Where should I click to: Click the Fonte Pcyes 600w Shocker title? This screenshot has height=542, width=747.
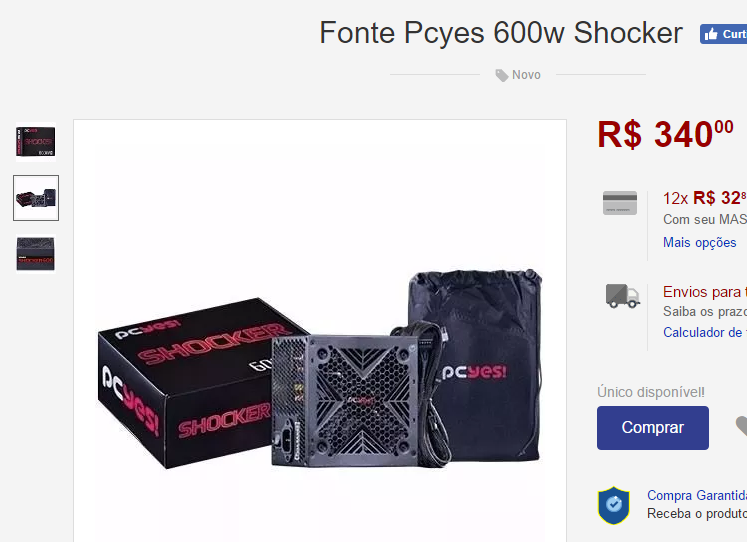coord(501,33)
